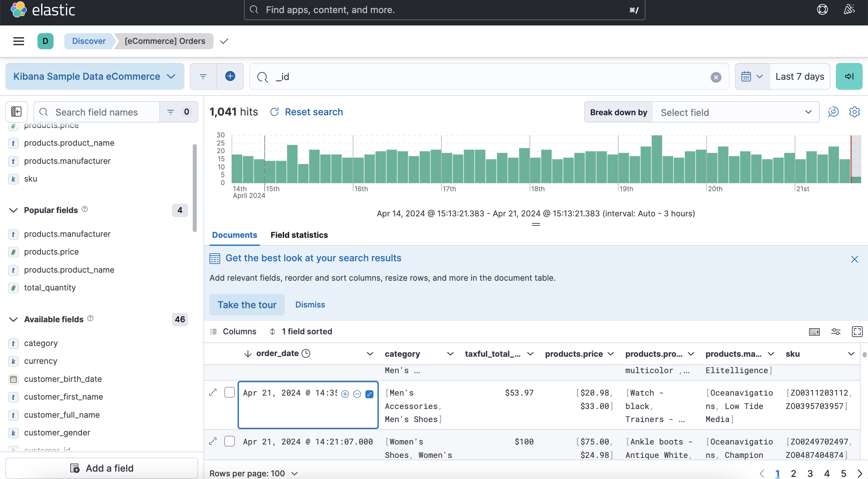The width and height of the screenshot is (868, 479).
Task: Change Rows per page 100 setting
Action: pos(254,473)
